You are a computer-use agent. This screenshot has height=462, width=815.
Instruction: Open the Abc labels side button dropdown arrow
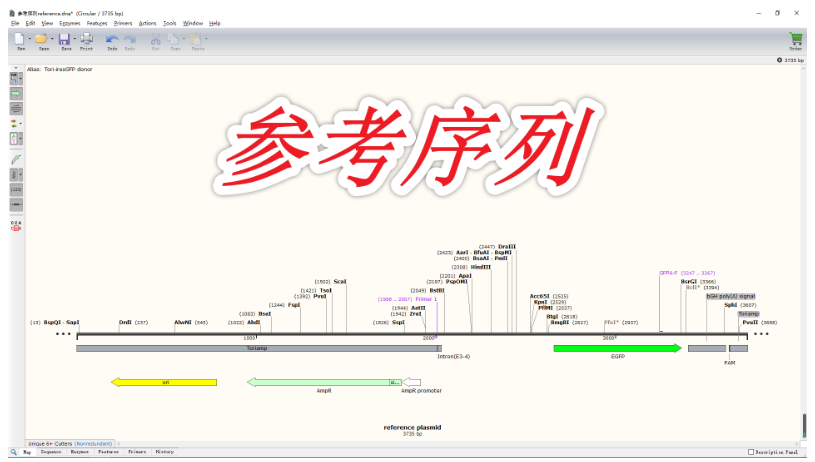coord(21,175)
